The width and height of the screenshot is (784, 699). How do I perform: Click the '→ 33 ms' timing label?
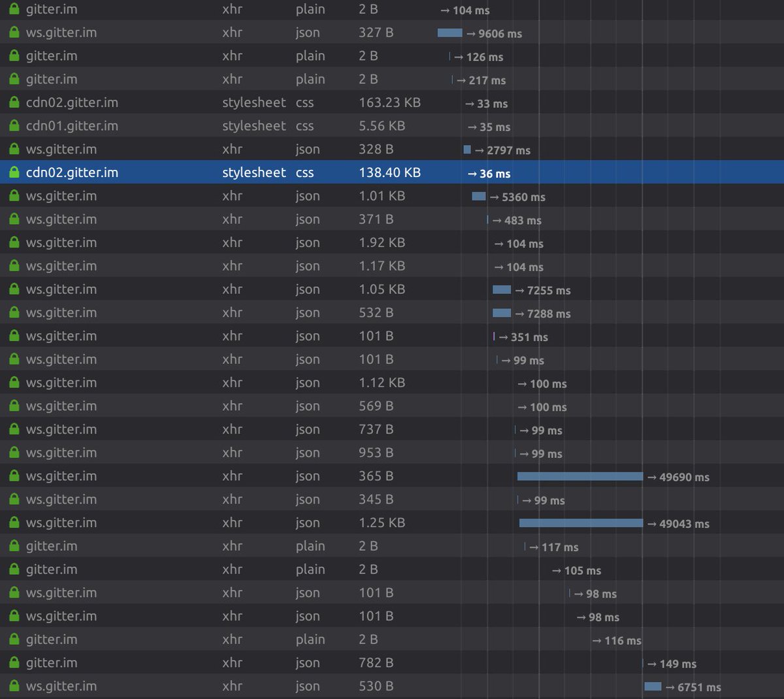(487, 104)
